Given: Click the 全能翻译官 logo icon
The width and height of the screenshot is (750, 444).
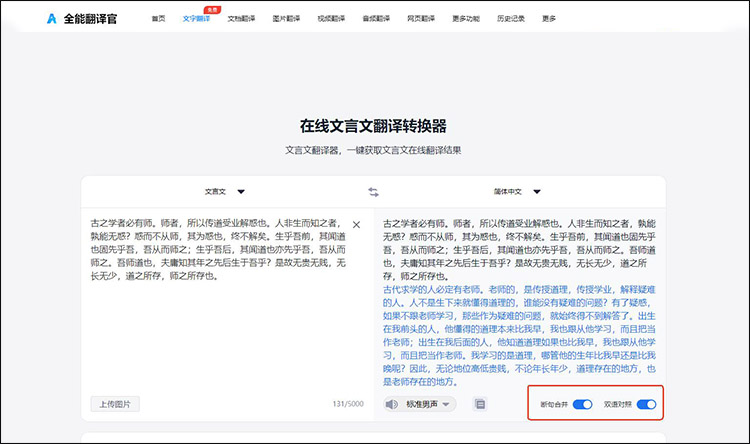Looking at the screenshot, I should pos(51,19).
